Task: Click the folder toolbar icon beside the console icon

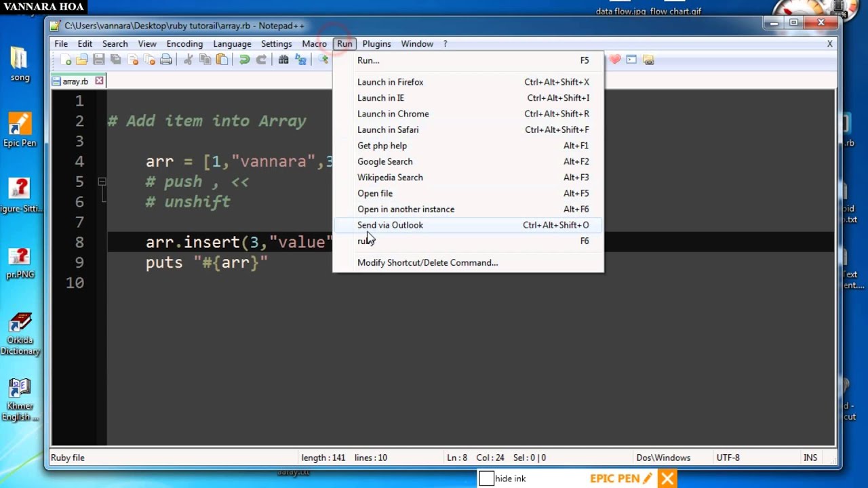Action: coord(648,60)
